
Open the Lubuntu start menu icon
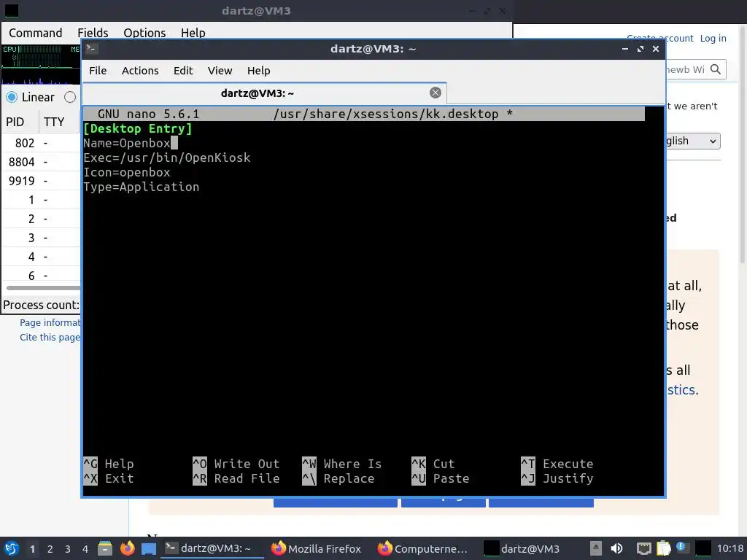pos(12,548)
